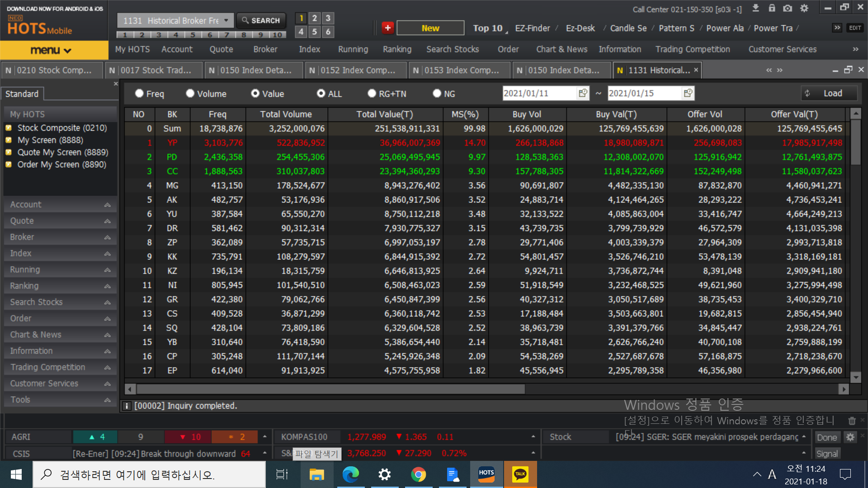
Task: Click the New screen button
Action: point(430,28)
